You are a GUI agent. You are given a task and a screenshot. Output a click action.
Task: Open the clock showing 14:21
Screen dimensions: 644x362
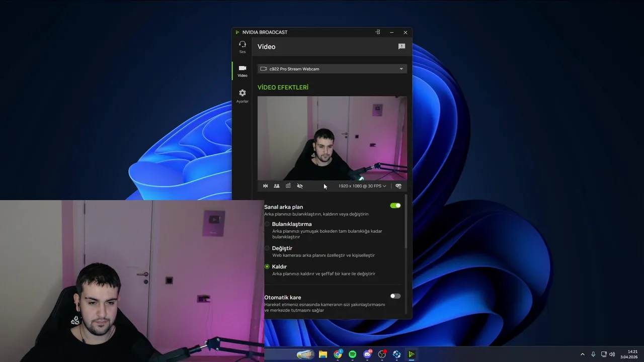click(x=629, y=354)
